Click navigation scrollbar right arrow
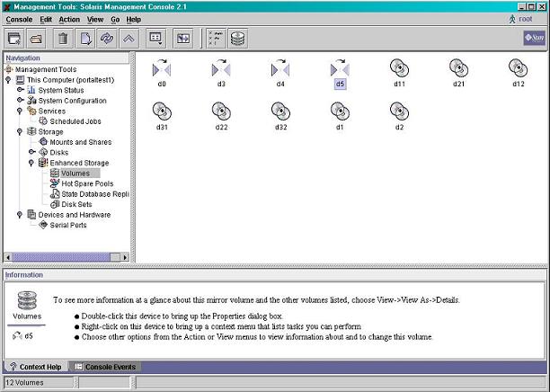Image resolution: width=550 pixels, height=392 pixels. pyautogui.click(x=125, y=257)
